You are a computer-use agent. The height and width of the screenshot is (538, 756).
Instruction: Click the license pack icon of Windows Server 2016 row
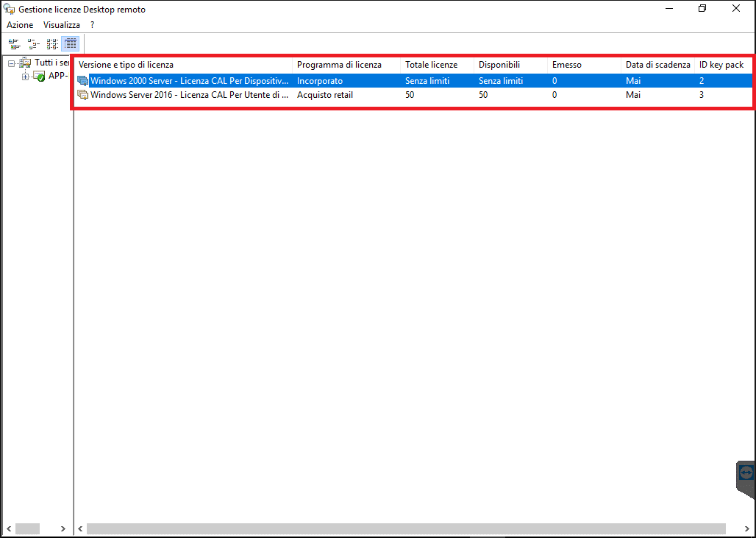83,95
